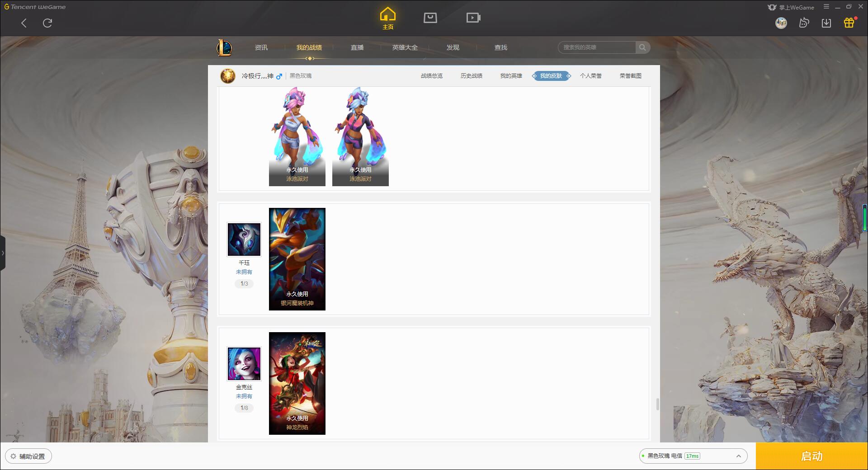Click the 金克丝 champion portrait

click(x=244, y=364)
